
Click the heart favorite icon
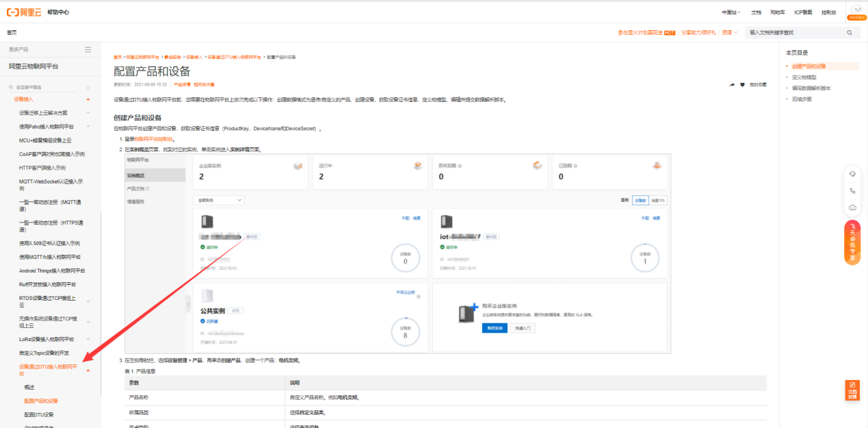coord(742,85)
